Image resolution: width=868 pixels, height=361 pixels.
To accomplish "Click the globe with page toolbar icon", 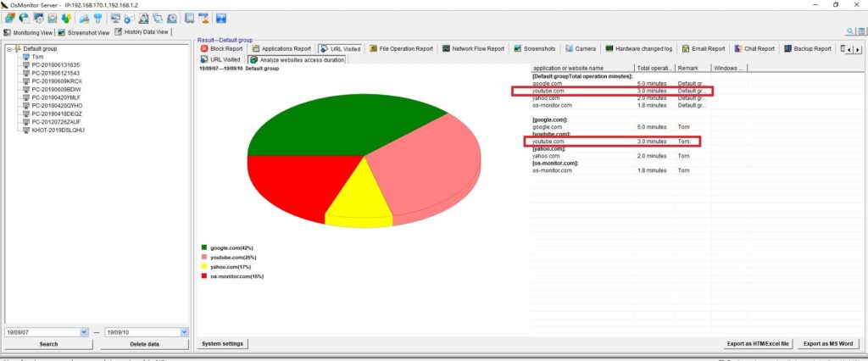I will click(24, 19).
